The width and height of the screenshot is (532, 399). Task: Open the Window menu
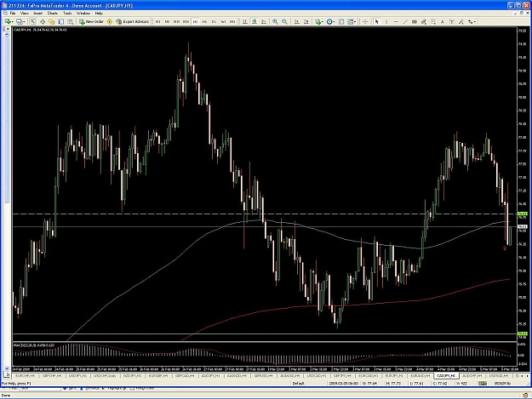coord(83,14)
